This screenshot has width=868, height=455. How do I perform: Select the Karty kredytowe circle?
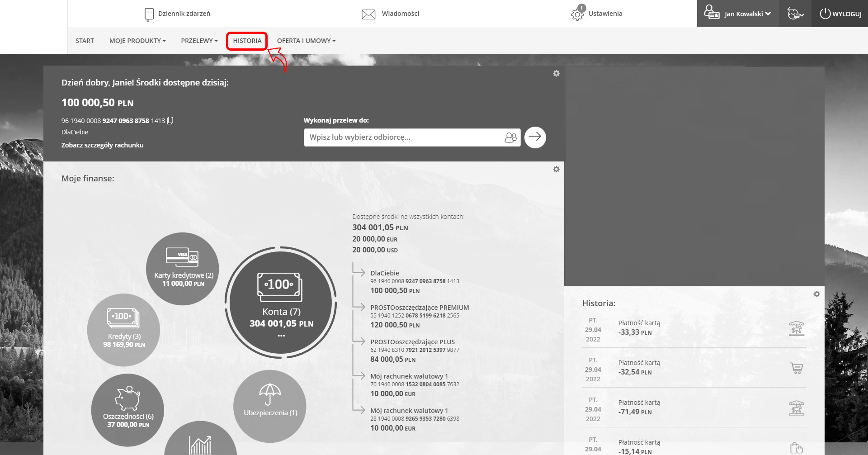point(183,269)
